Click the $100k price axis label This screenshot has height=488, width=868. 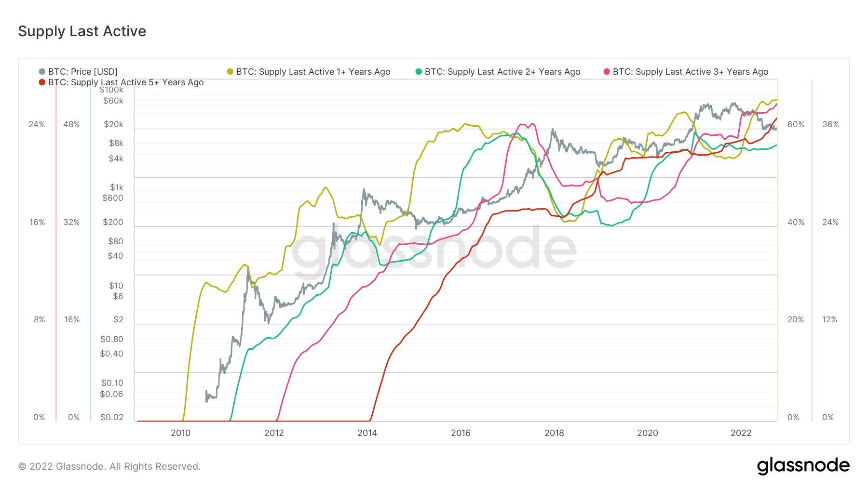111,90
